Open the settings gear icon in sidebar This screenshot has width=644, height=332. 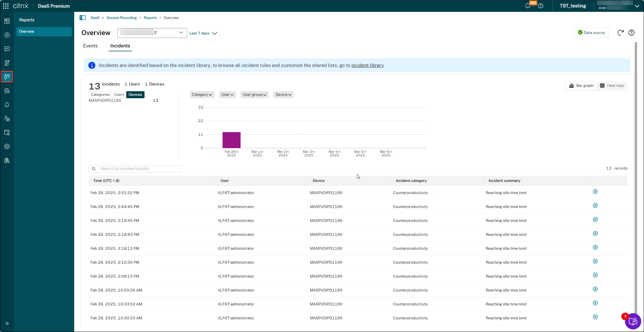click(x=7, y=146)
